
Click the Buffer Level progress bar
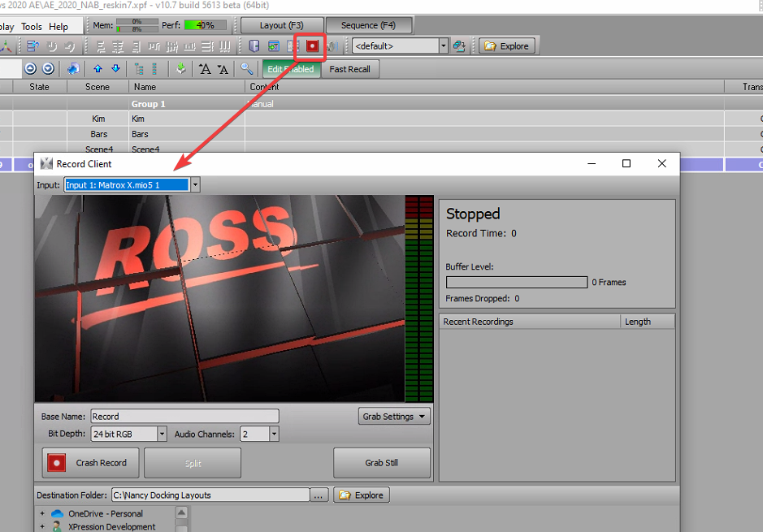(x=517, y=283)
